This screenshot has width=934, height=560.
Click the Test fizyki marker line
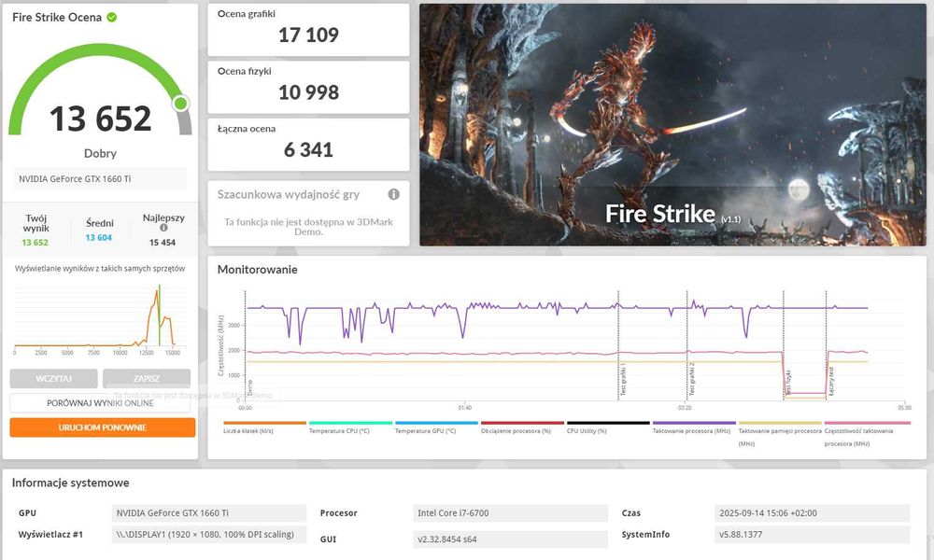(x=784, y=345)
